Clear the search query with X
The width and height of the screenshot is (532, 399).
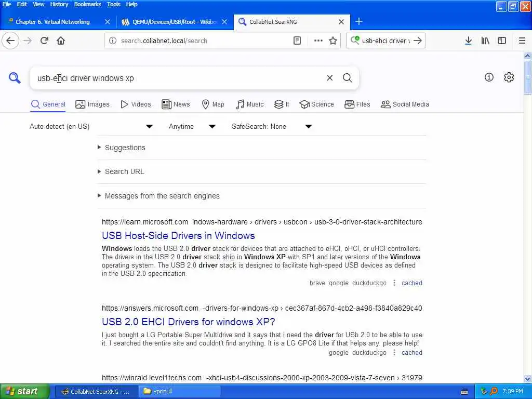click(329, 78)
